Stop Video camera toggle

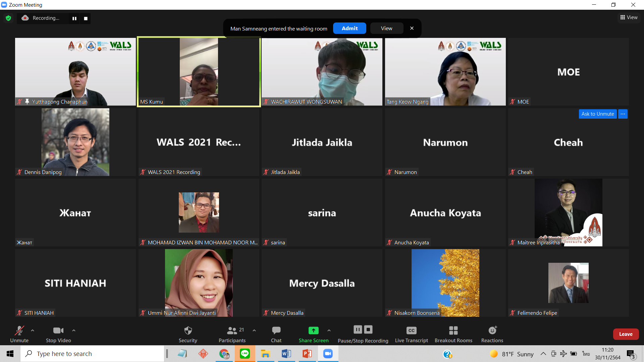tap(58, 331)
